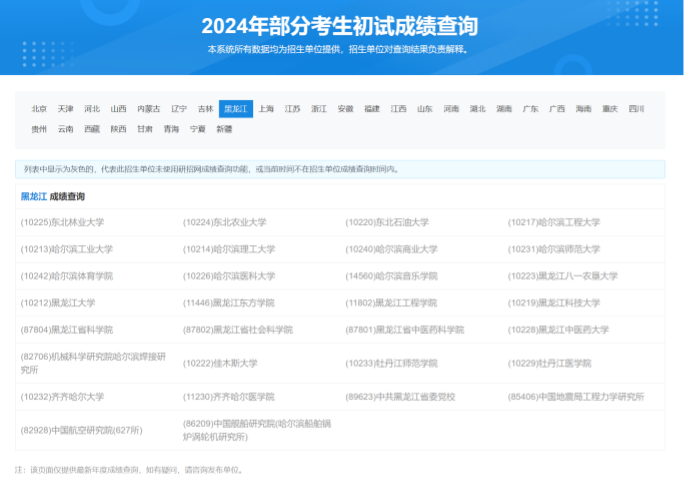Viewport: 687px width, 485px height.
Task: Click the (10217)哈尔滨工程大学 link
Action: [x=554, y=222]
